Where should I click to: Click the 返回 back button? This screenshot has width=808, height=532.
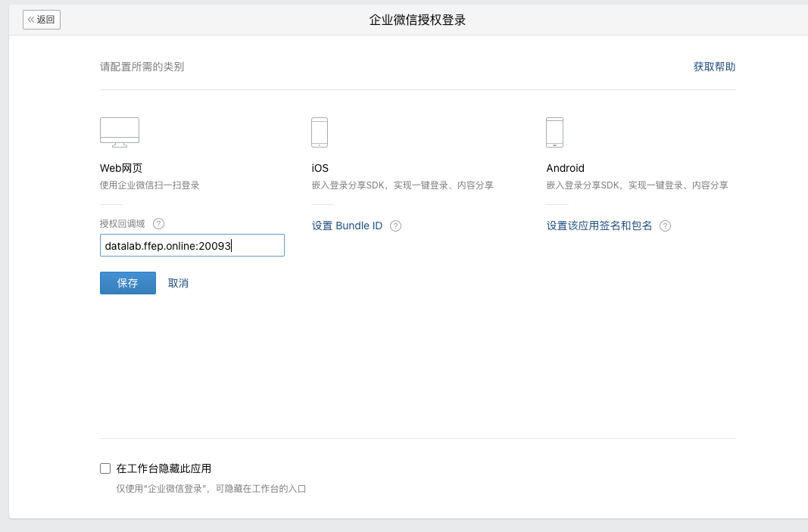(41, 20)
